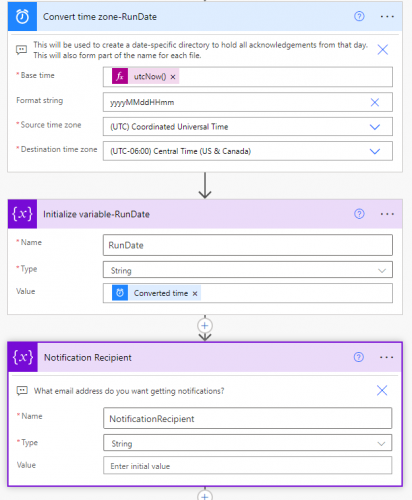Open ellipsis menu for Notification Recipient

tap(386, 357)
